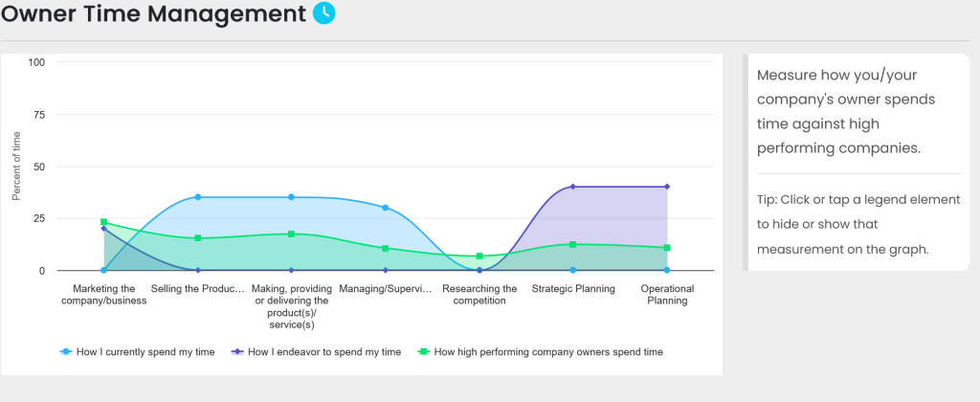
Task: Select blue data point at Managing/Supervising
Action: click(x=385, y=208)
